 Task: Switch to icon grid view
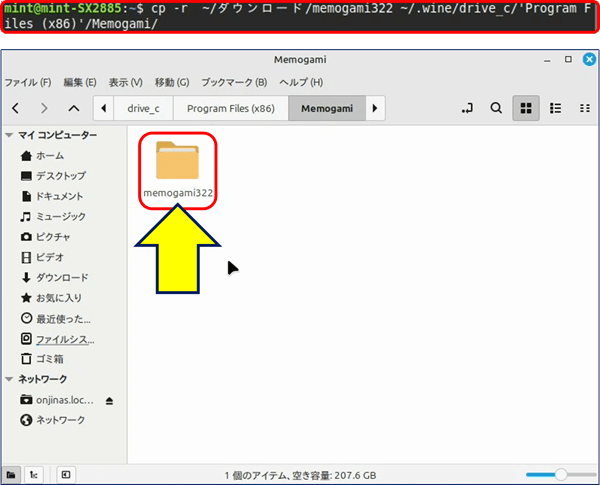click(526, 108)
